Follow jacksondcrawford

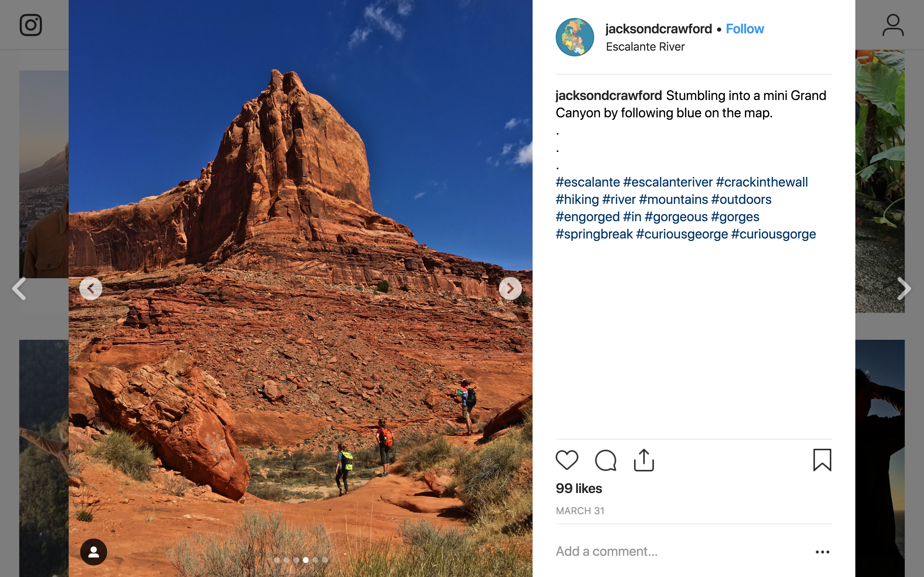coord(745,29)
